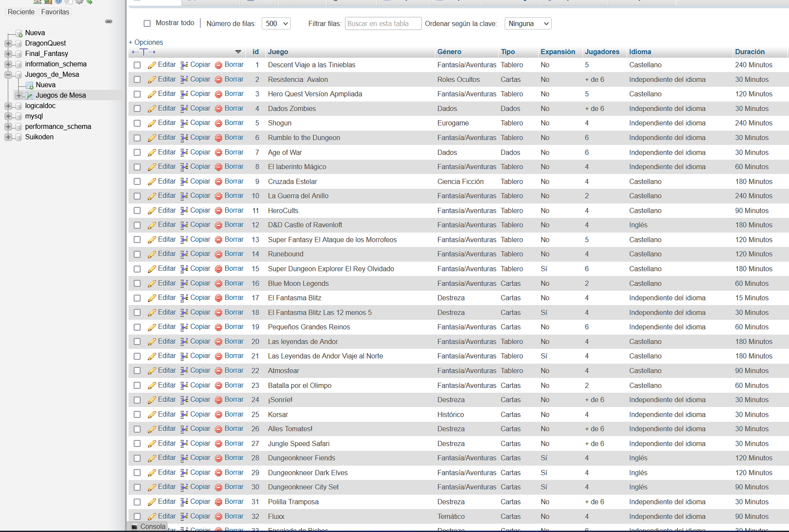Check the box for Fluxx row
789x532 pixels.
pyautogui.click(x=137, y=517)
